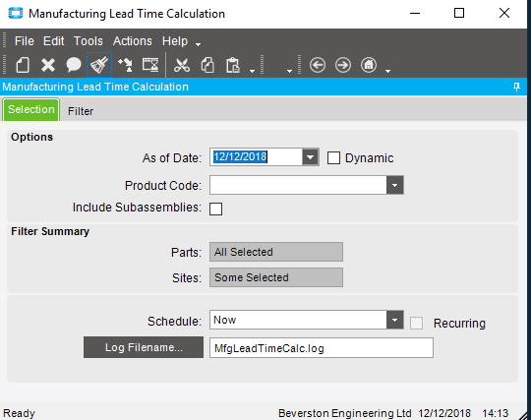Click the Home navigation icon

click(x=369, y=65)
